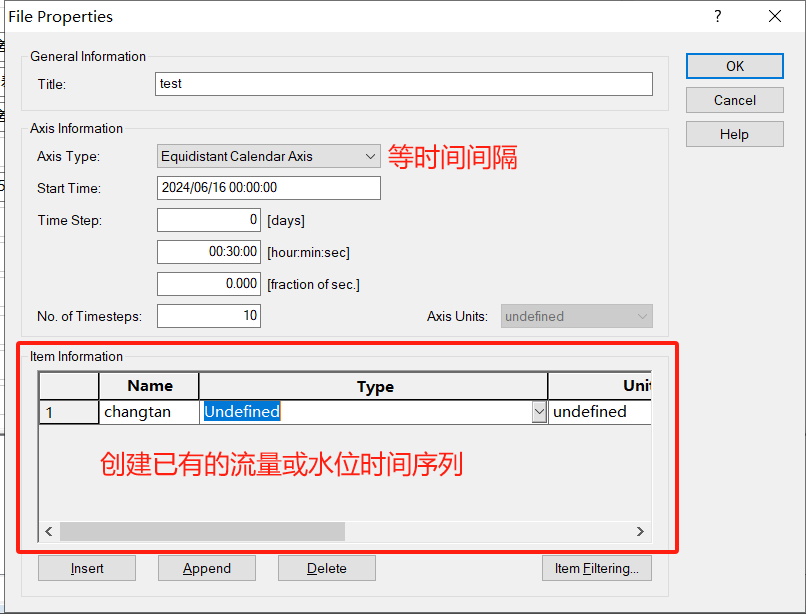This screenshot has width=806, height=614.
Task: Open the item Type dropdown arrow
Action: (x=539, y=412)
